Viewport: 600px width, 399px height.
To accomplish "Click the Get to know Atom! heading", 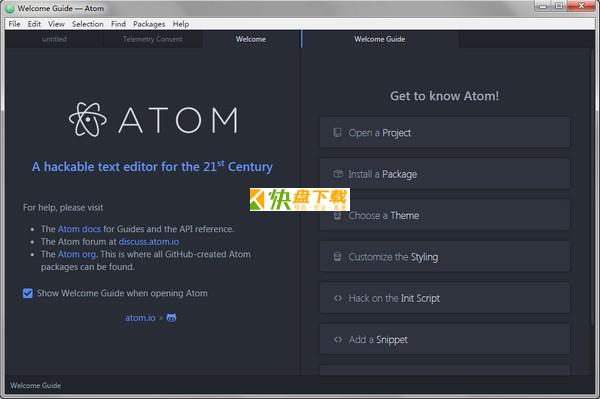I will [x=445, y=96].
